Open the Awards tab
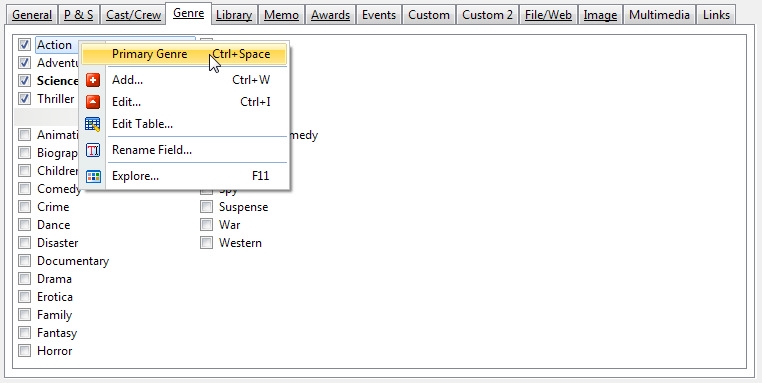Image resolution: width=762 pixels, height=383 pixels. (x=330, y=15)
